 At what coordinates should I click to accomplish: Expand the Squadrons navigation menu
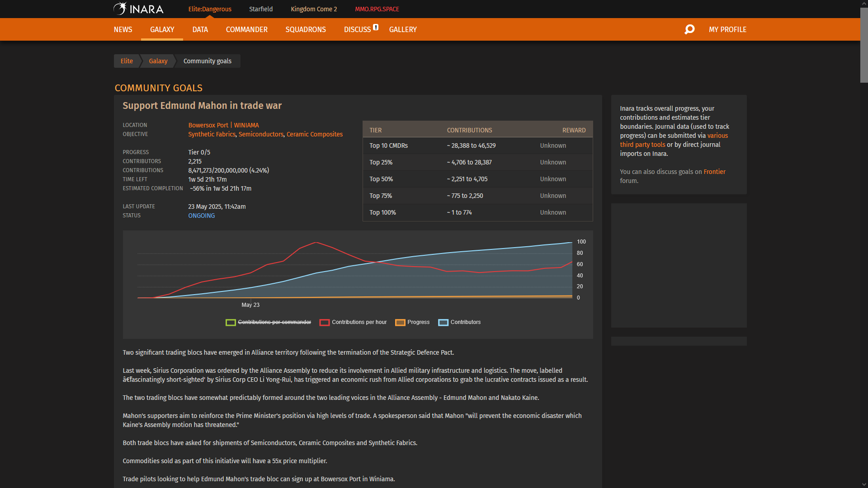click(305, 29)
